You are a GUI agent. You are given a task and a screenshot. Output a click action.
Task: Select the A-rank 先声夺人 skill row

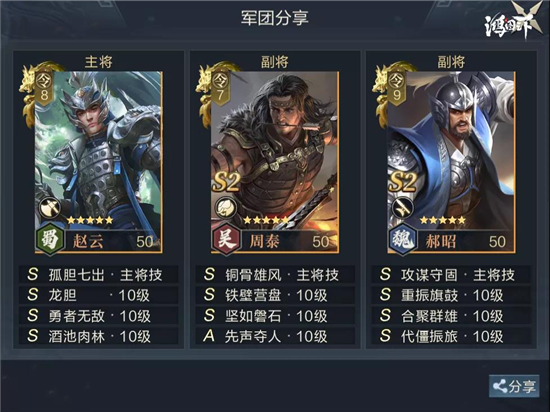(275, 336)
